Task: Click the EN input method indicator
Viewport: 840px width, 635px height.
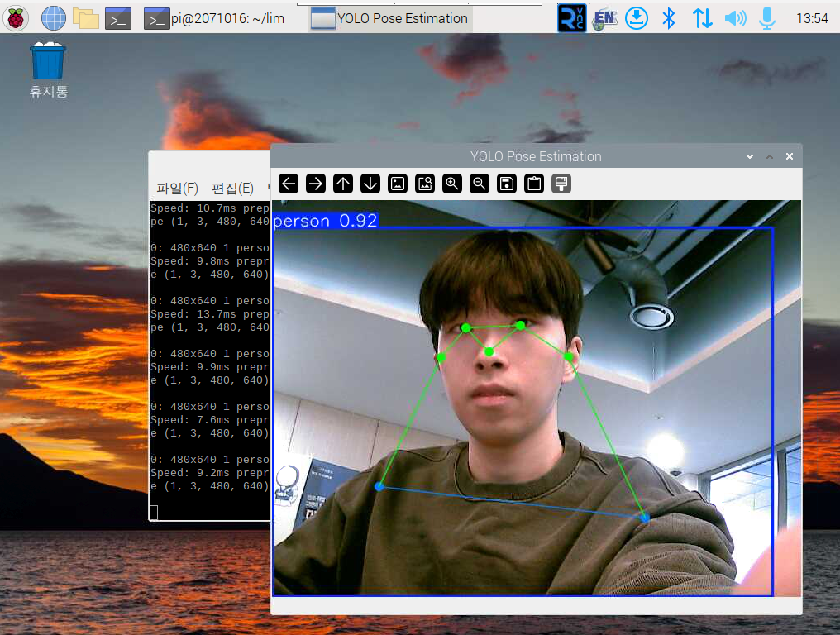Action: pos(605,19)
